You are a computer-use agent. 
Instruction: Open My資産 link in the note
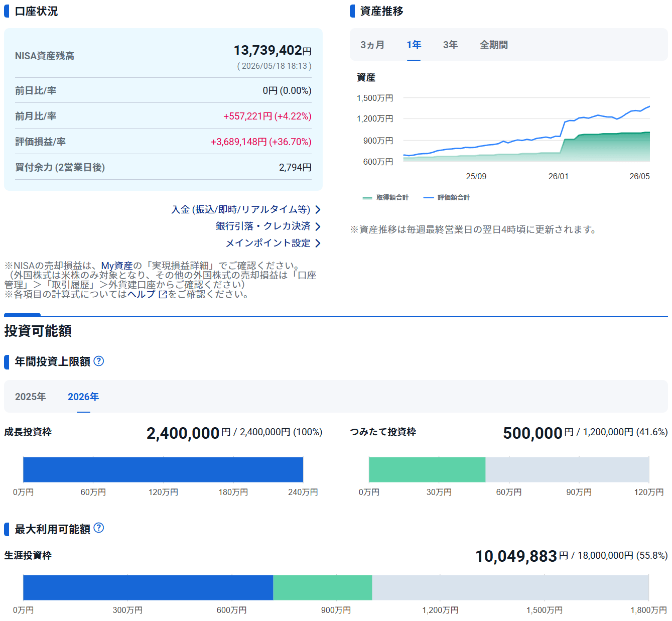pyautogui.click(x=117, y=266)
